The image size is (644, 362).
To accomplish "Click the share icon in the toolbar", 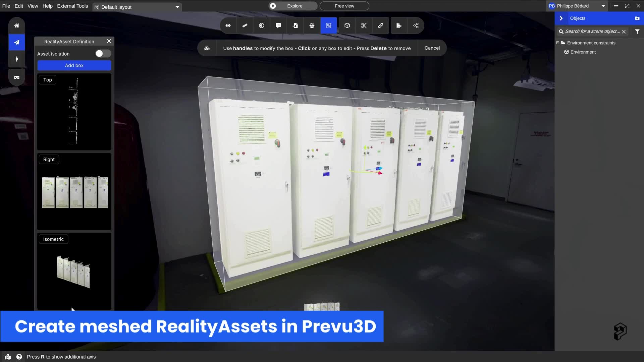I will click(x=416, y=25).
